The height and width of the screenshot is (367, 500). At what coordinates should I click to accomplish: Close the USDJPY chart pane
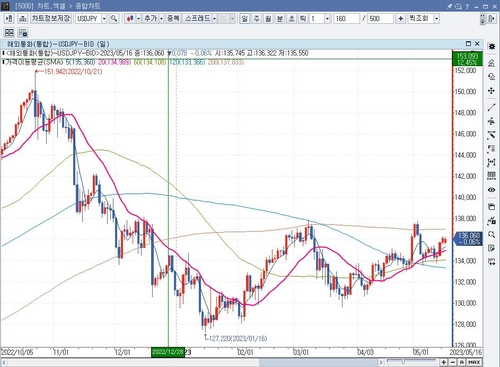click(x=477, y=44)
